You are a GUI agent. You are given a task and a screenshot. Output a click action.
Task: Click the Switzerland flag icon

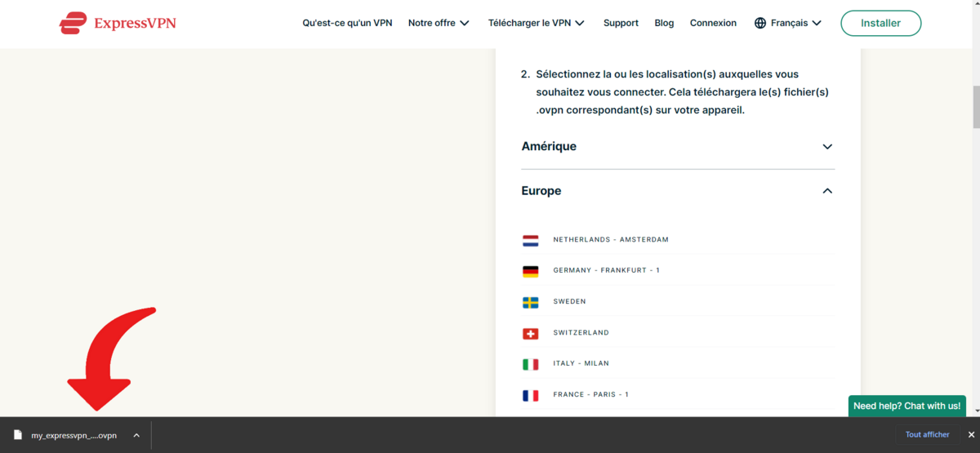pos(530,333)
